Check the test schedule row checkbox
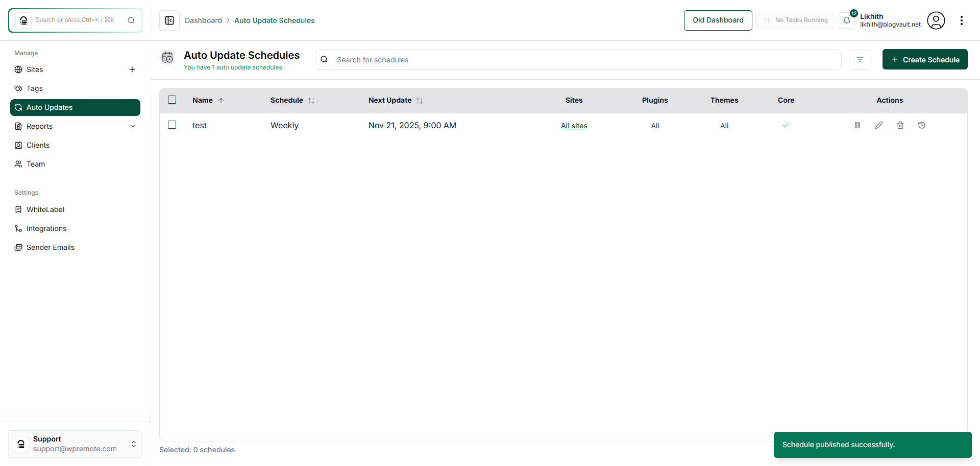 coord(172,125)
